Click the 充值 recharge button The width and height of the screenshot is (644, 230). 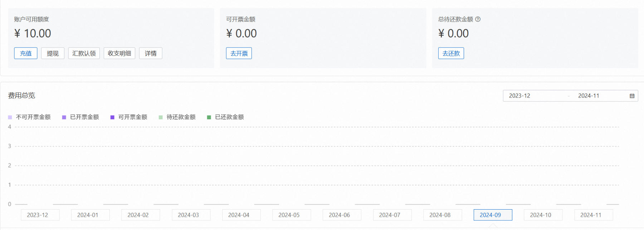coord(26,53)
